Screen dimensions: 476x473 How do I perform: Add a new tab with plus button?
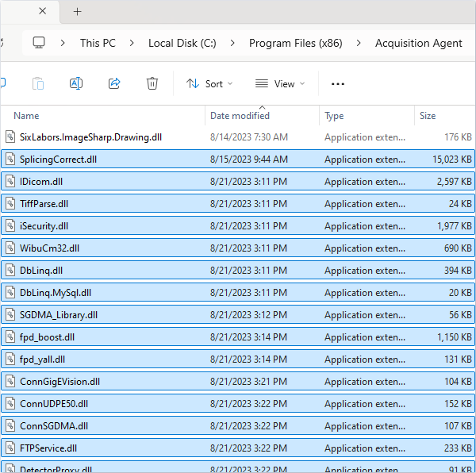click(x=77, y=12)
